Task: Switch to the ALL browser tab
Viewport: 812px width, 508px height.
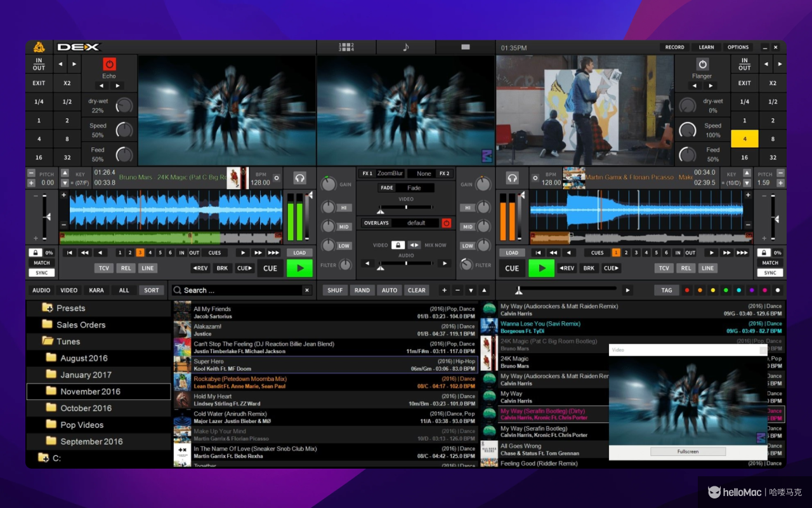Action: (124, 290)
